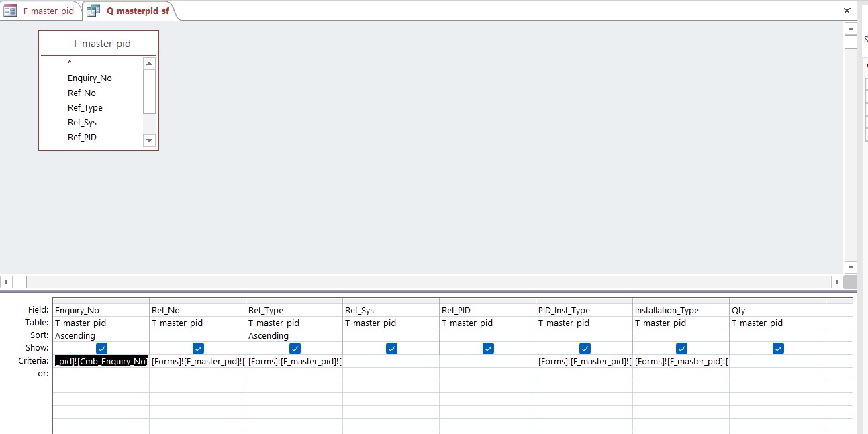868x434 pixels.
Task: Click the empty Criteria cell under Qty
Action: 778,361
